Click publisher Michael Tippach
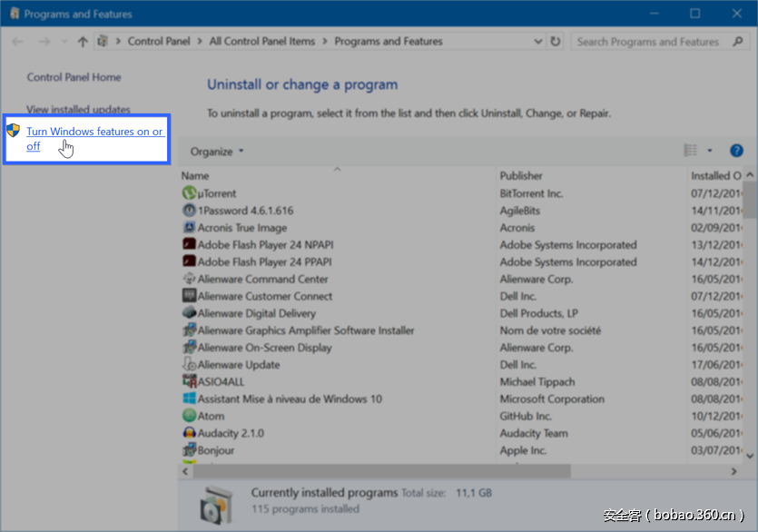 click(x=537, y=381)
